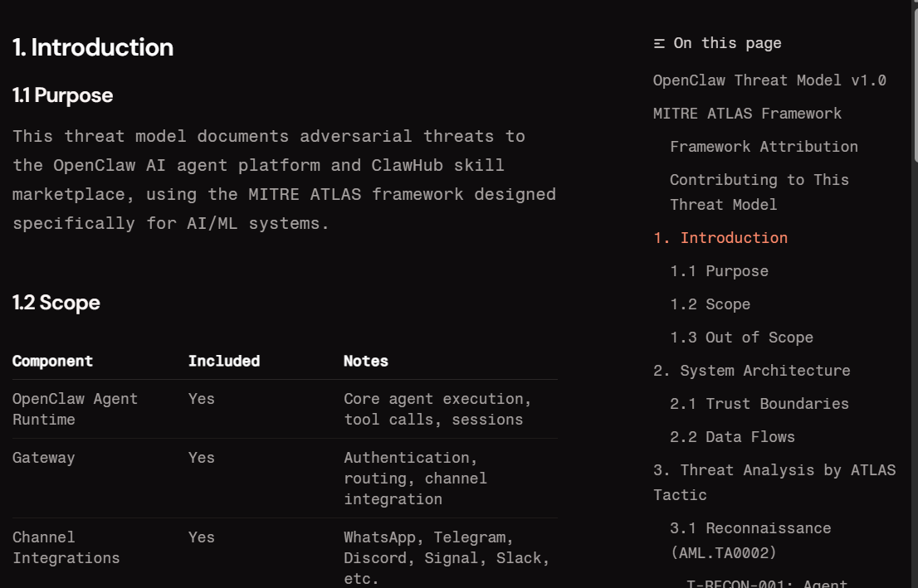
Task: Jump to 1.1 Purpose in outline
Action: click(x=719, y=271)
